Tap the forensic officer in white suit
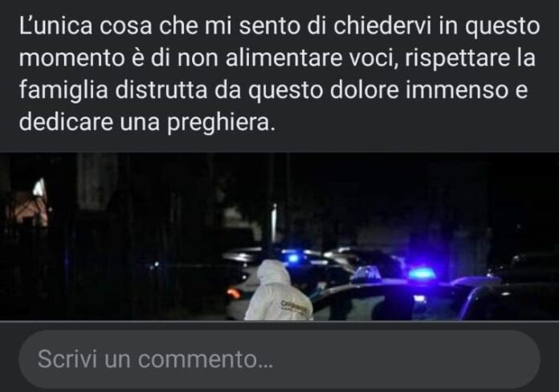Screen dimensions: 559x392 coord(279,290)
